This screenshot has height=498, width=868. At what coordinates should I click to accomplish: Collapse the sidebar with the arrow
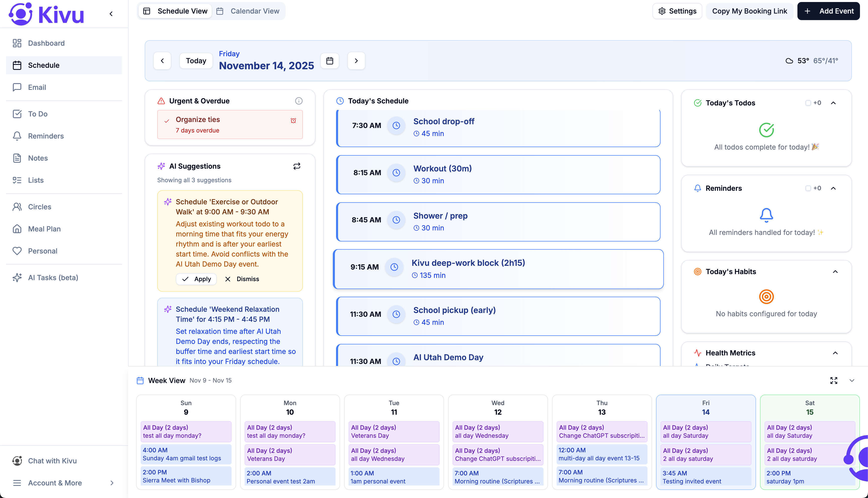111,14
